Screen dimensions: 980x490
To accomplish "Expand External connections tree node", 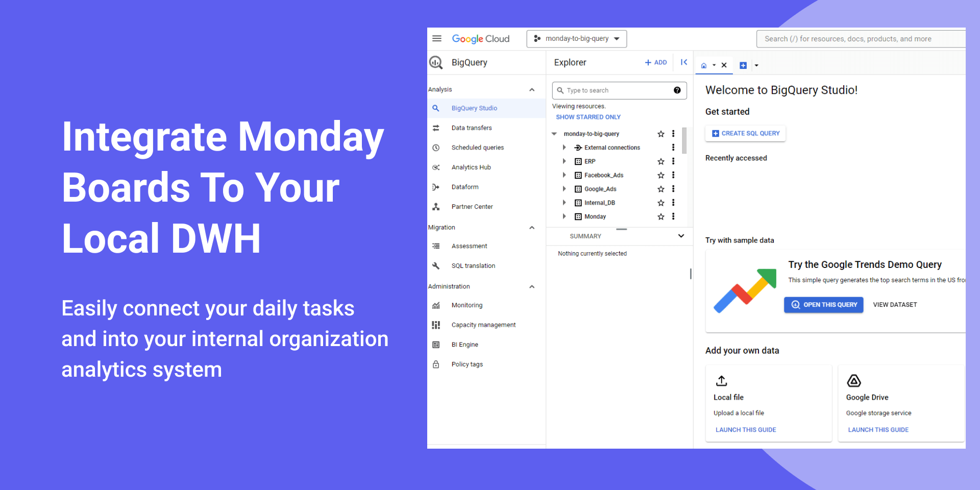I will [564, 148].
